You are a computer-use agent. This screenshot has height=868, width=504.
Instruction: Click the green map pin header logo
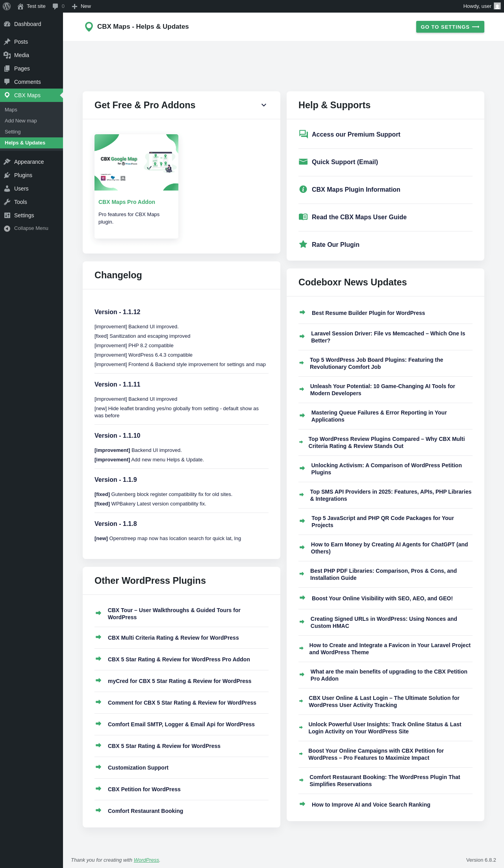tap(89, 27)
